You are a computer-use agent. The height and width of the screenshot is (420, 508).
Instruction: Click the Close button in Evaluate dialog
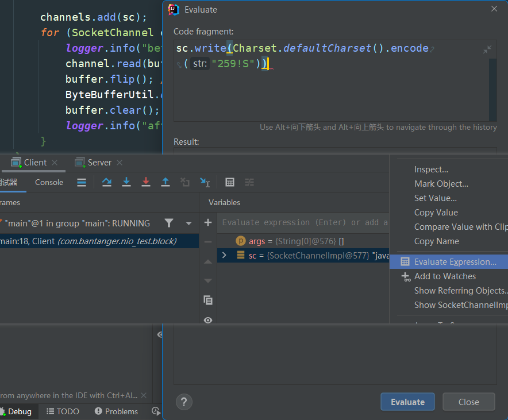[x=468, y=402]
